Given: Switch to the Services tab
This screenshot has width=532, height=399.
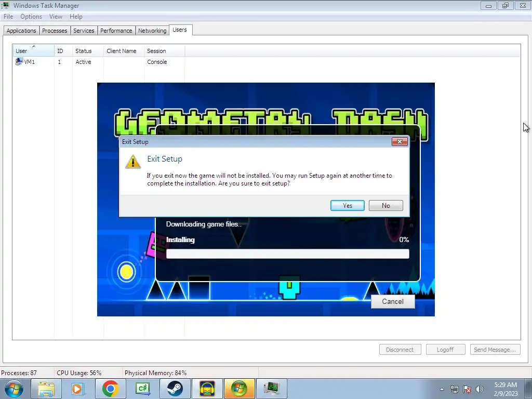Looking at the screenshot, I should 84,31.
